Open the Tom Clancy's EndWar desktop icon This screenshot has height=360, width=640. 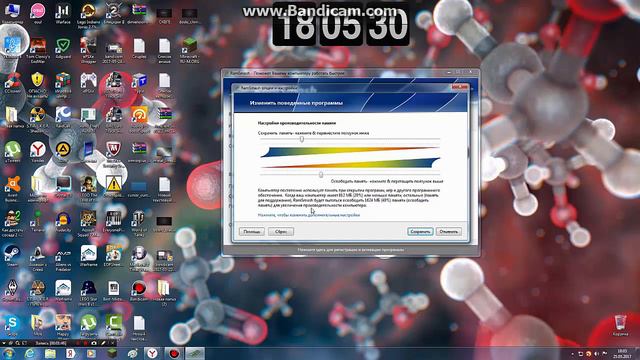point(37,51)
